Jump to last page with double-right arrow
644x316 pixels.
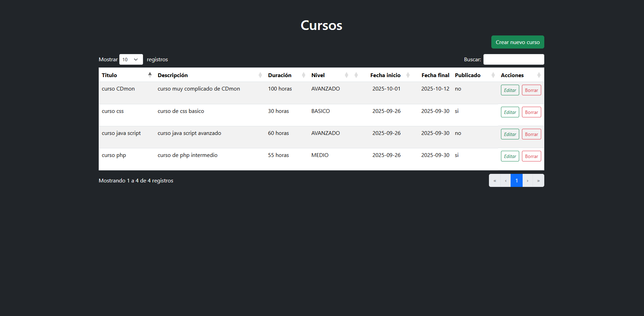click(538, 181)
